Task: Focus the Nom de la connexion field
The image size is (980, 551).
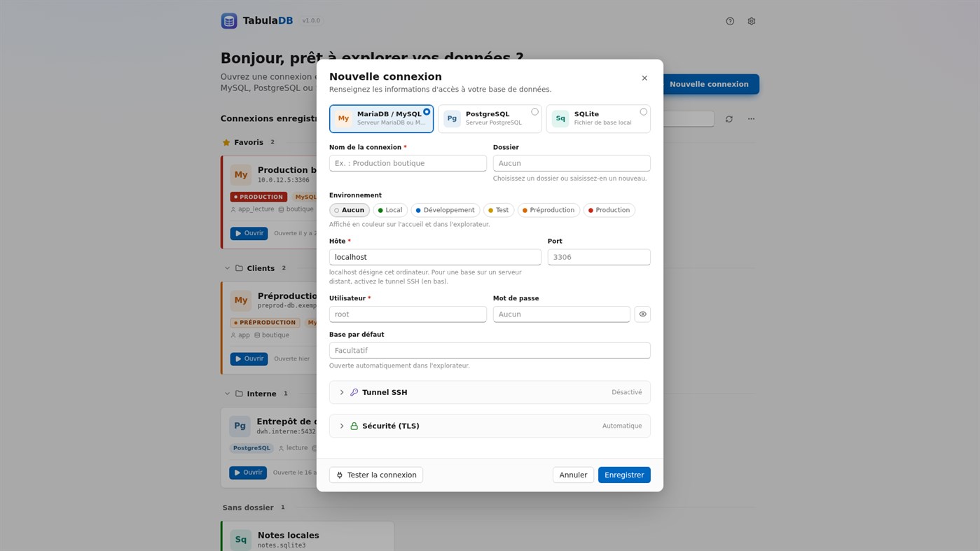Action: coord(408,163)
